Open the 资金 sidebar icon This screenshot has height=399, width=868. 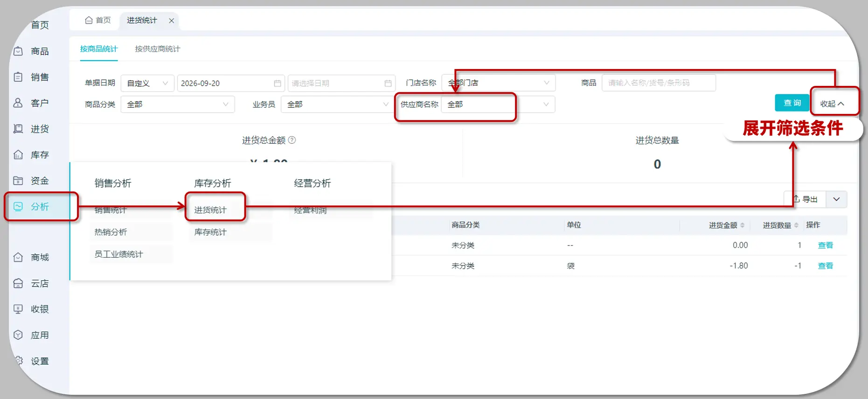pos(18,181)
